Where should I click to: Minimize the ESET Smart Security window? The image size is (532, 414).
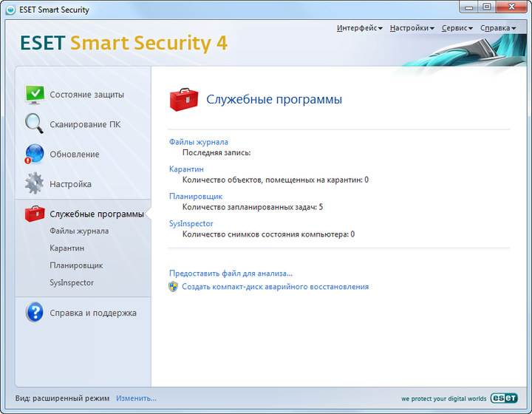[x=469, y=7]
